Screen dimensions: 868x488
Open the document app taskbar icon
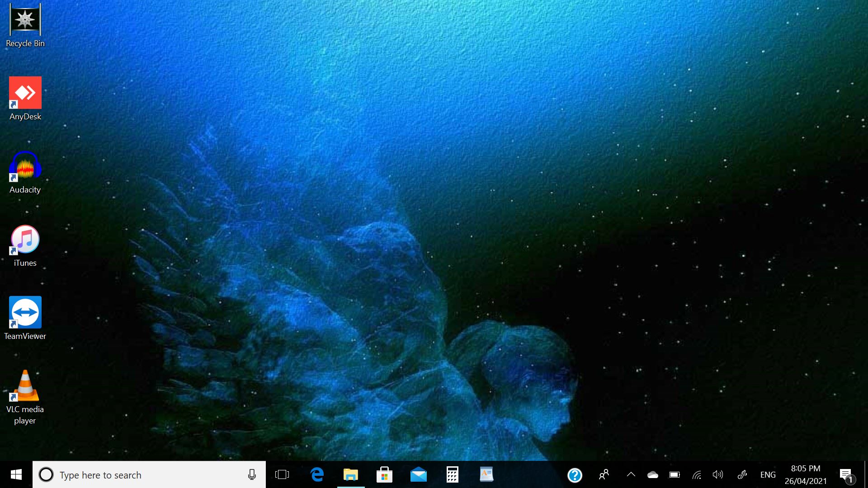tap(486, 475)
